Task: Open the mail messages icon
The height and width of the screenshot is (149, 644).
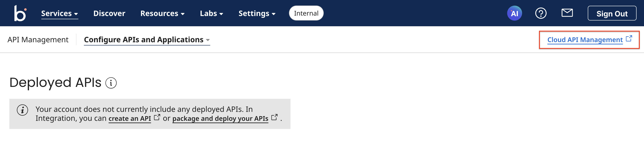Action: [567, 13]
